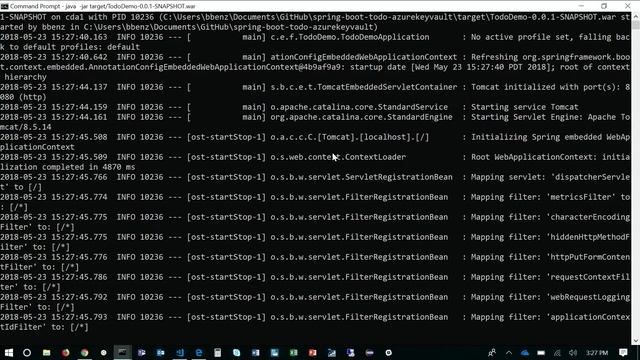Open the Action Center notifications icon
Screen dimensions: 640x360
(623, 353)
